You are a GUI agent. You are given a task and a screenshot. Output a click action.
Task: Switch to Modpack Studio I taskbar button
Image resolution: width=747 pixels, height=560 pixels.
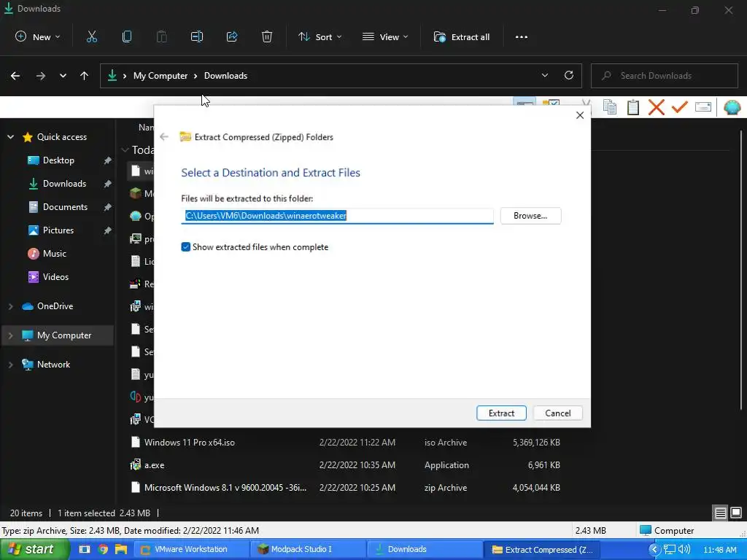coord(309,549)
